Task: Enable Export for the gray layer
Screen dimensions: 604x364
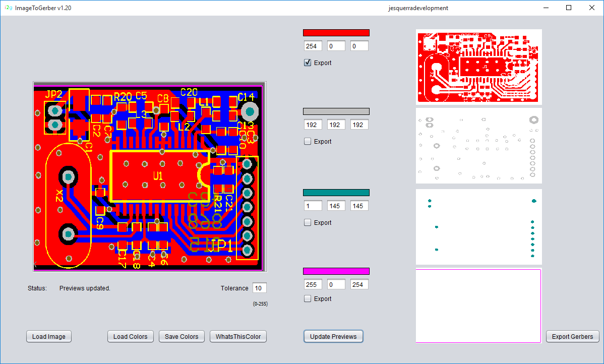Action: [308, 141]
